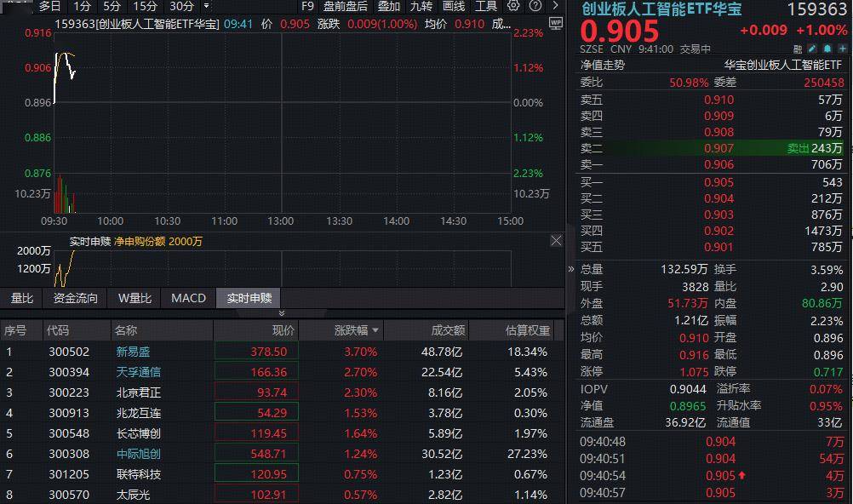The height and width of the screenshot is (504, 853).
Task: Click the WP monitor icon
Action: pos(555,23)
